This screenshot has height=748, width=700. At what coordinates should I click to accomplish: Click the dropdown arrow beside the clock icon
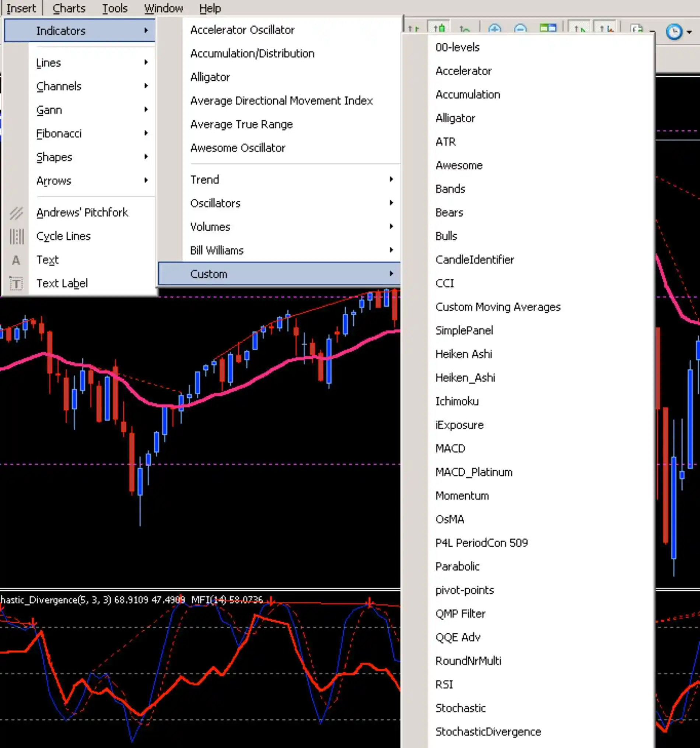pos(690,32)
